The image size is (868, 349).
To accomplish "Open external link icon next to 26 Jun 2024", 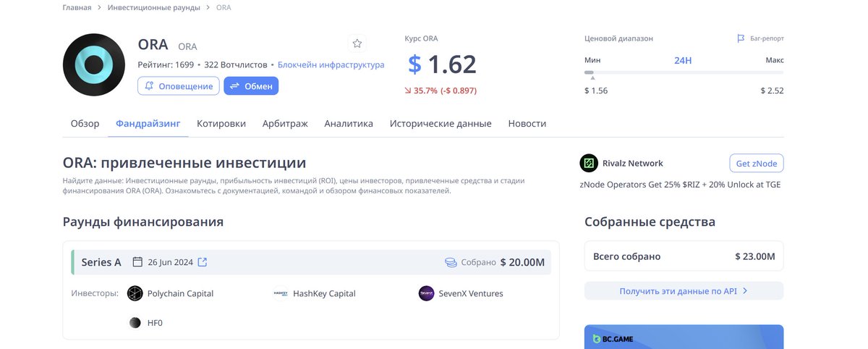I will pos(203,262).
